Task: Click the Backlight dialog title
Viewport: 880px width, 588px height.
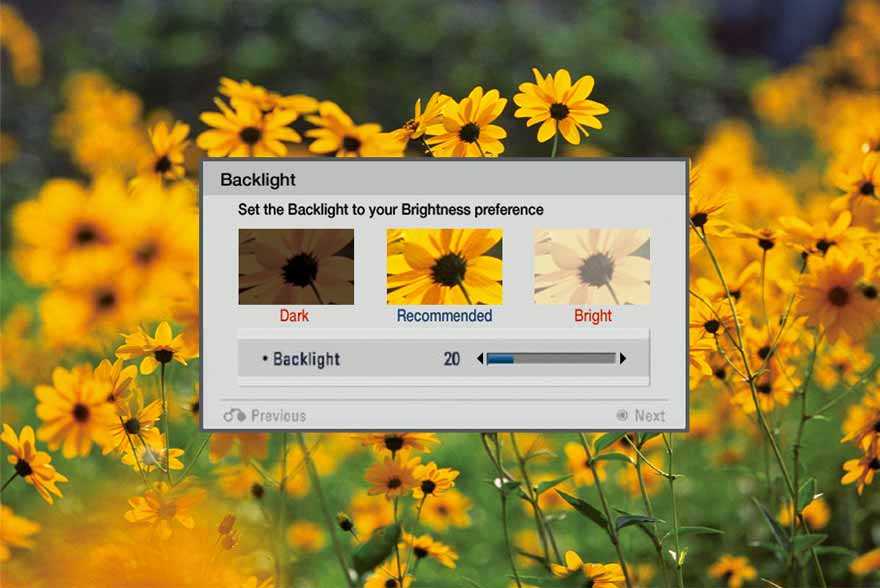Action: tap(258, 180)
